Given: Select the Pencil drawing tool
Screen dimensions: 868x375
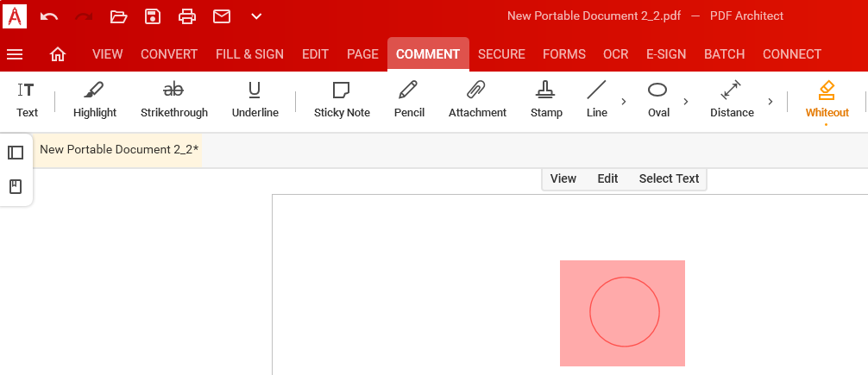Looking at the screenshot, I should coord(409,99).
